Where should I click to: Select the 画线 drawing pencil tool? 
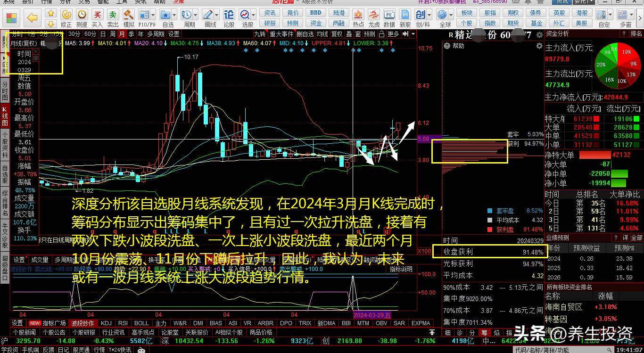(207, 15)
